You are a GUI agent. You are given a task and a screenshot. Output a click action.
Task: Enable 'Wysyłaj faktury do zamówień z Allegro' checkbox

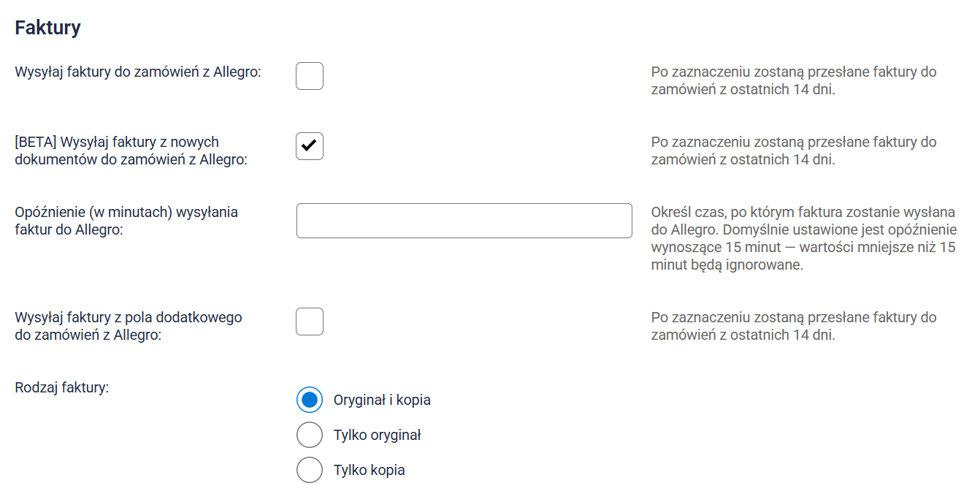click(310, 76)
